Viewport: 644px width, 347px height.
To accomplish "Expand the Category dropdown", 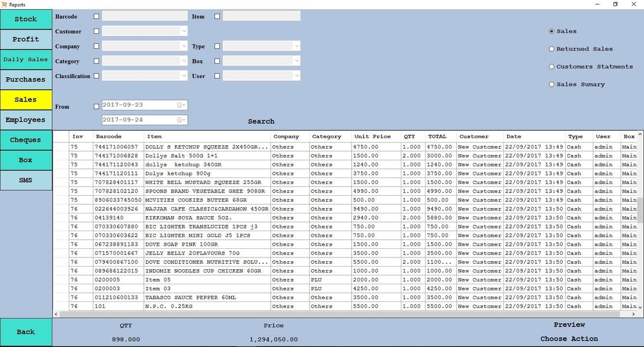I will pos(184,61).
